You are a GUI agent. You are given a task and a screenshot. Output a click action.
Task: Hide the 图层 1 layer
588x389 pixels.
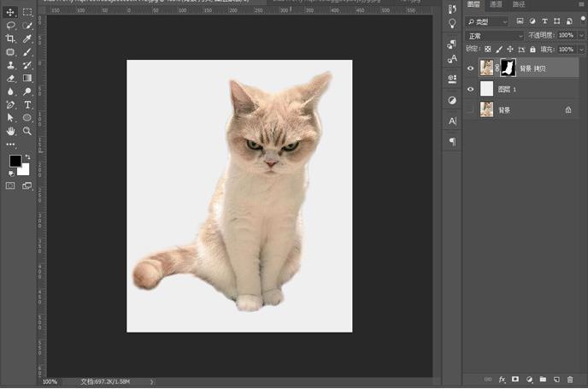click(x=470, y=89)
